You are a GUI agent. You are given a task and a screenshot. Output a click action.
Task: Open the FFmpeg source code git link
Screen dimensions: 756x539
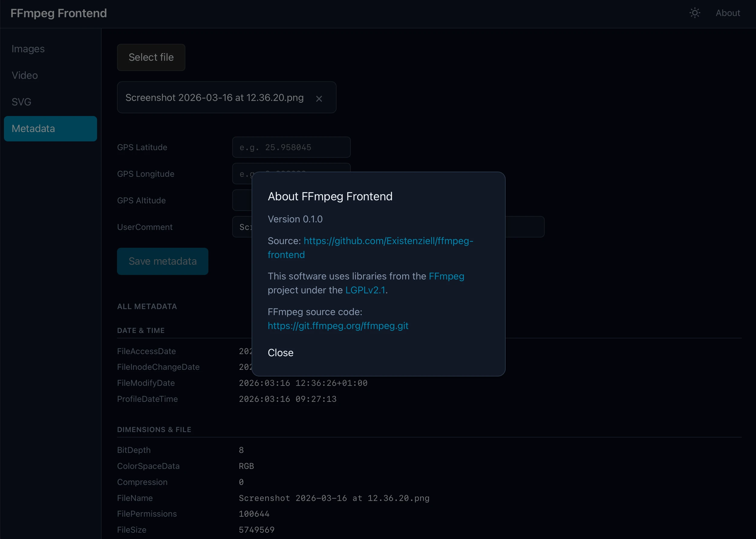(338, 326)
